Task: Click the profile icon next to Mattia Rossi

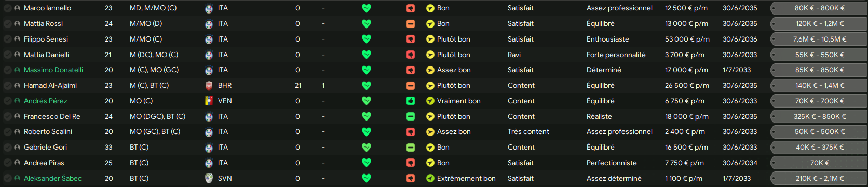Action: (18, 24)
